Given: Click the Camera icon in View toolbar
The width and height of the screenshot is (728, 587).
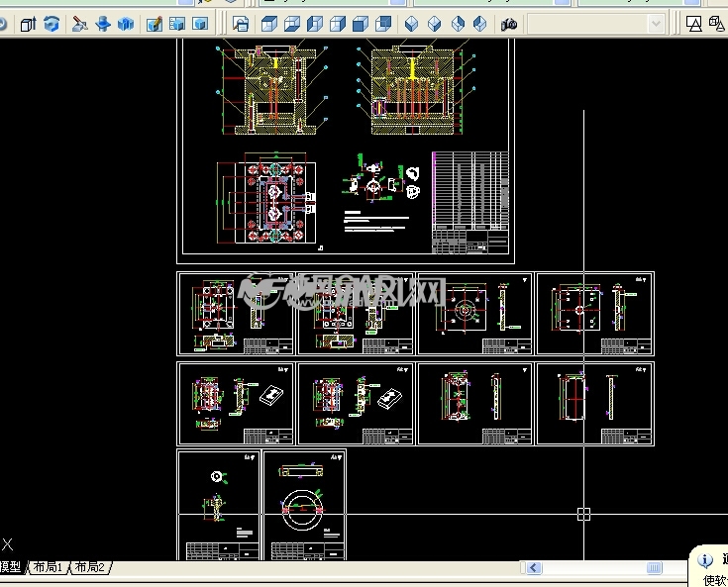Looking at the screenshot, I should 509,24.
